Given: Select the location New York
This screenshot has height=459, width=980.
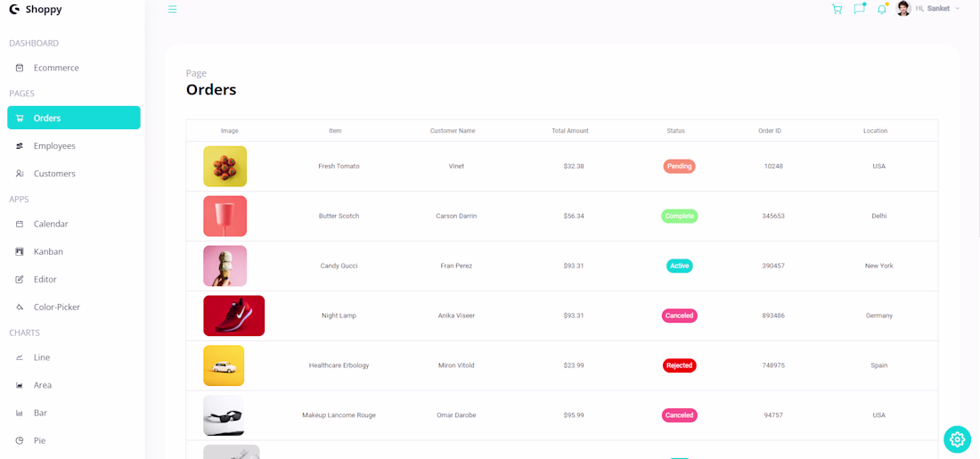Looking at the screenshot, I should 879,266.
